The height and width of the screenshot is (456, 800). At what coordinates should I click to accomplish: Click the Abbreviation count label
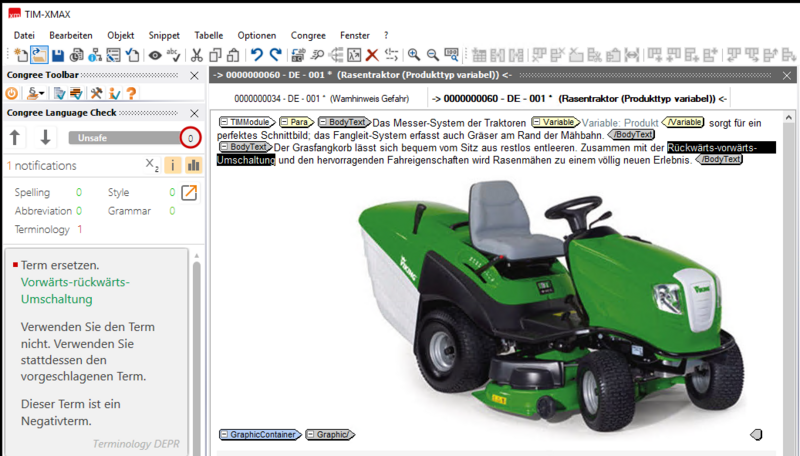[43, 211]
